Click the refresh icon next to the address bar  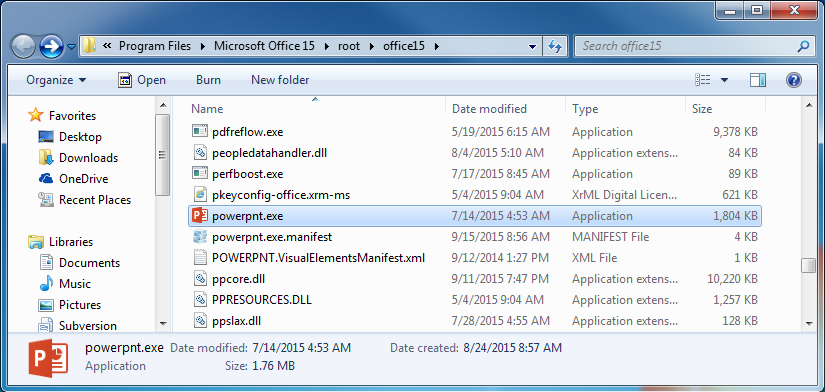coord(555,46)
